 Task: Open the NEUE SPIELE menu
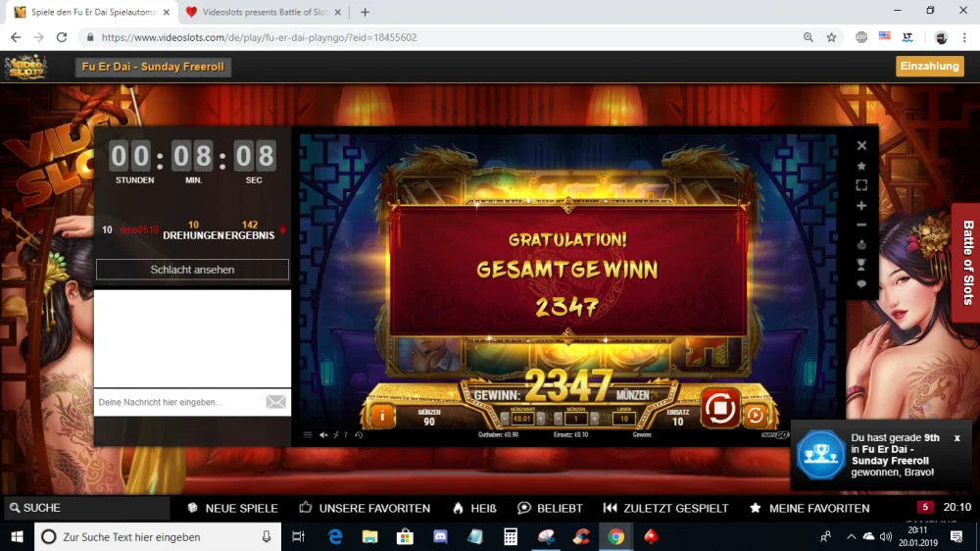(233, 508)
